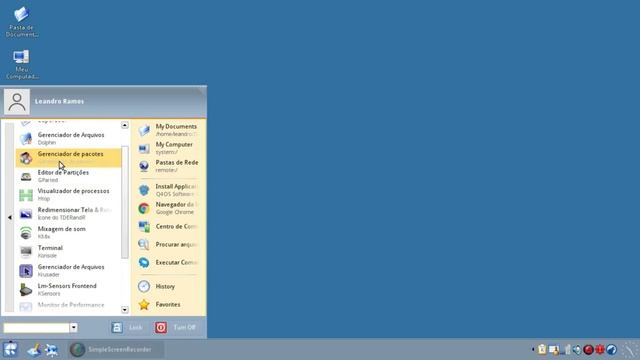
Task: Expand hidden tray icons arrow
Action: 533,349
